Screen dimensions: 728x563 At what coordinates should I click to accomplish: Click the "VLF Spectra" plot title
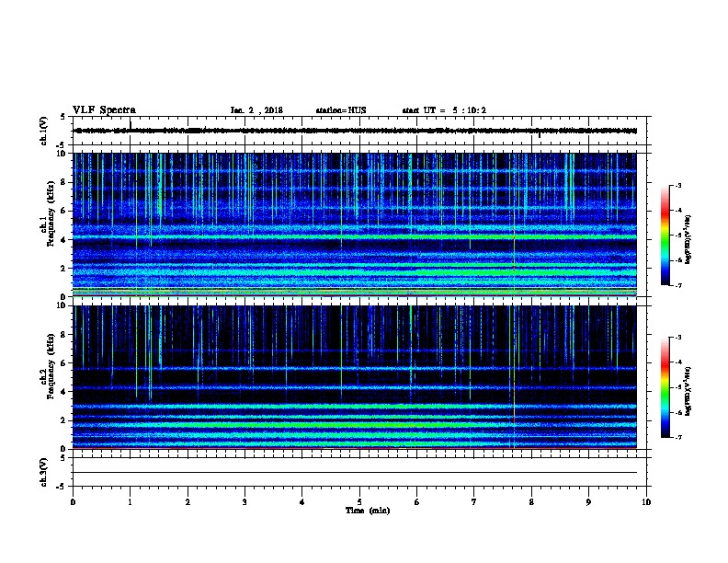pos(105,110)
